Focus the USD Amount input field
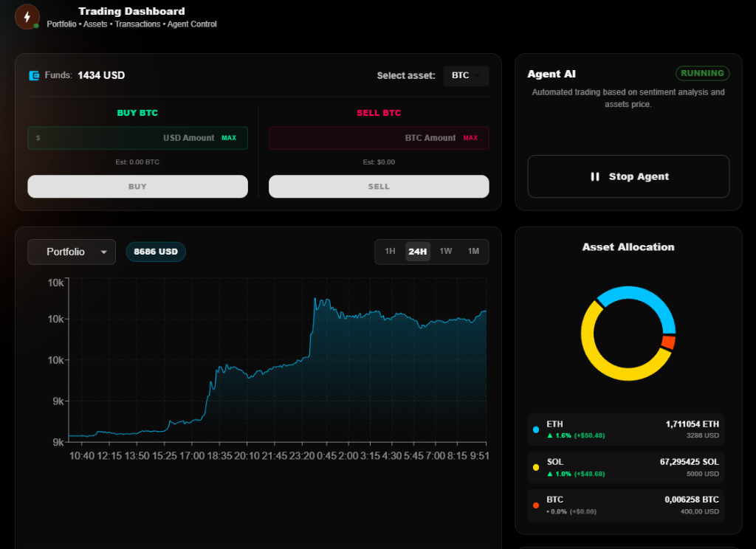This screenshot has height=549, width=756. point(137,138)
